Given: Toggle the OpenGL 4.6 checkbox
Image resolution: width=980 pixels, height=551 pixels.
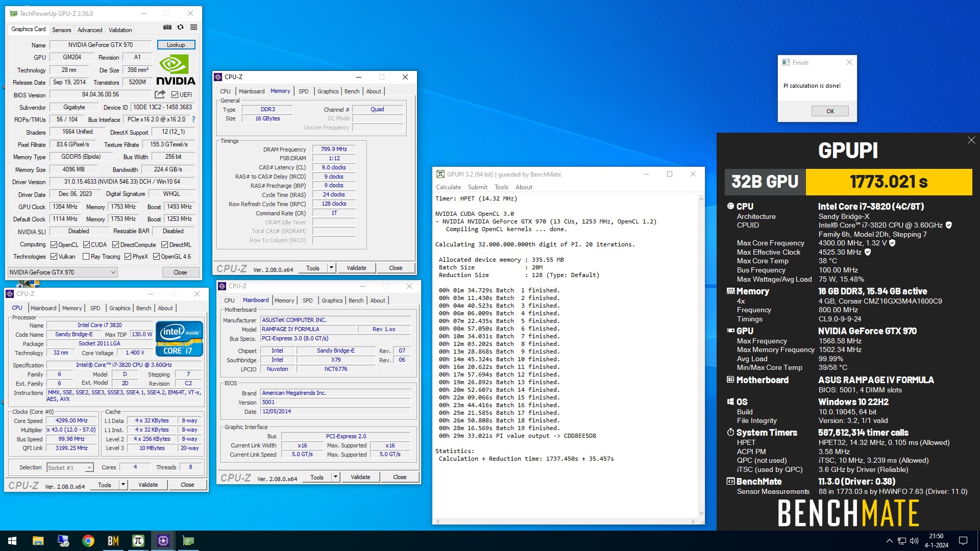Looking at the screenshot, I should 156,257.
